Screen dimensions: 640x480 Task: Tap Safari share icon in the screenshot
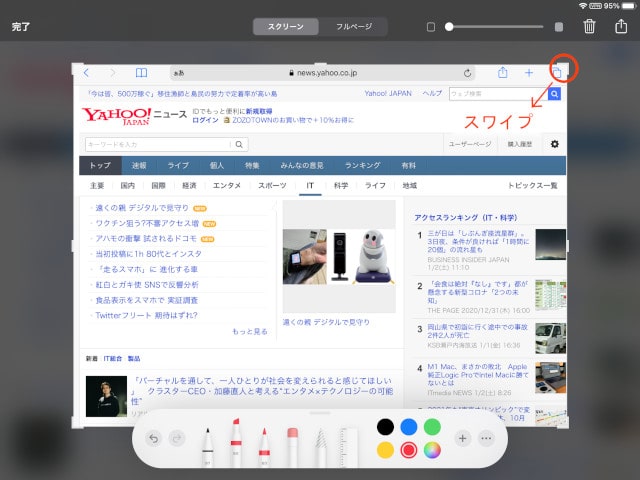[502, 72]
